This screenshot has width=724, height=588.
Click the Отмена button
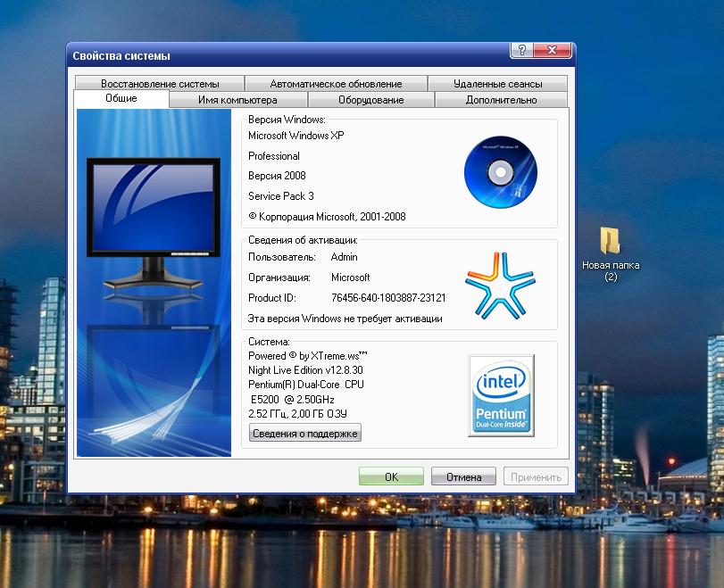coord(463,476)
